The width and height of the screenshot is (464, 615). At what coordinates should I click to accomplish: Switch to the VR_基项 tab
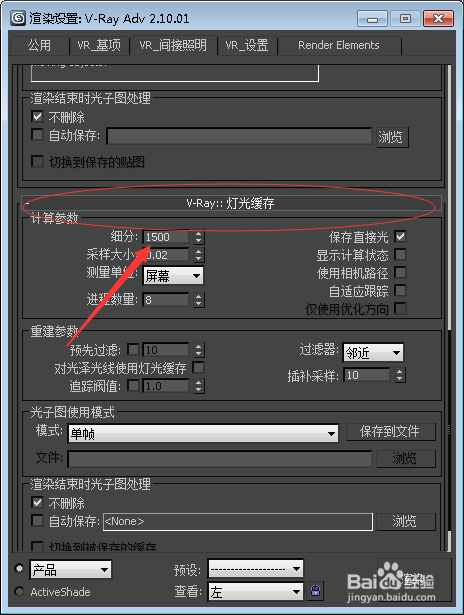(x=99, y=45)
